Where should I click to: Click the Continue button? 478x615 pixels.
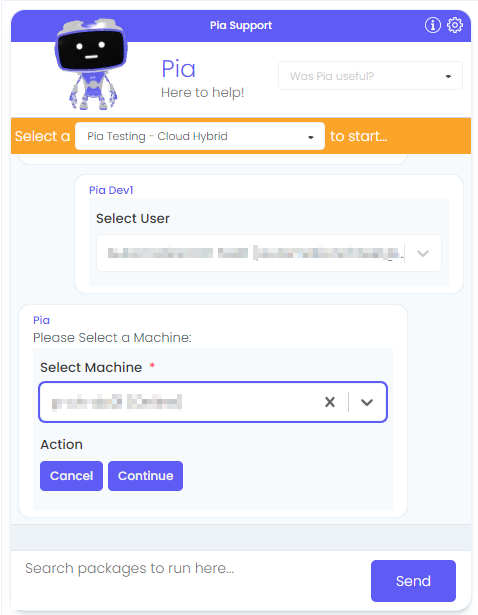[x=145, y=476]
